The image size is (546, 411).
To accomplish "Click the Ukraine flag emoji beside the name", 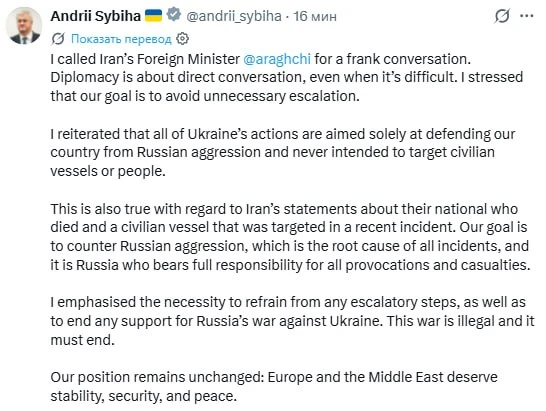I will [153, 16].
